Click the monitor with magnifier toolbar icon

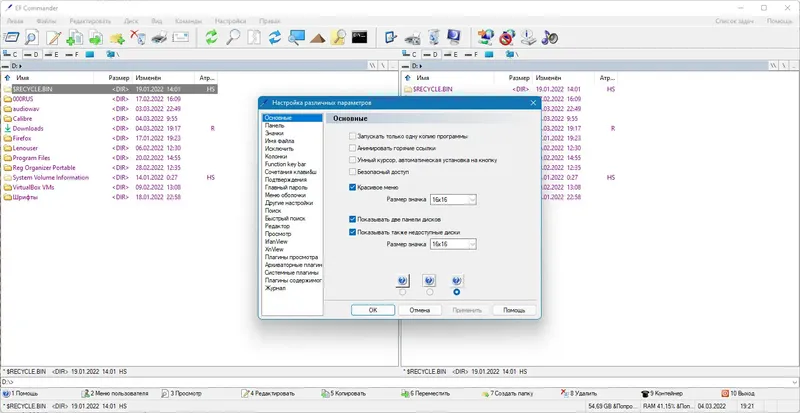(x=296, y=37)
